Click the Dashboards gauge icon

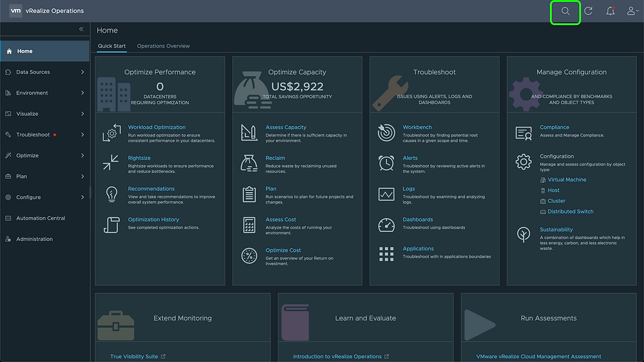coord(386,225)
